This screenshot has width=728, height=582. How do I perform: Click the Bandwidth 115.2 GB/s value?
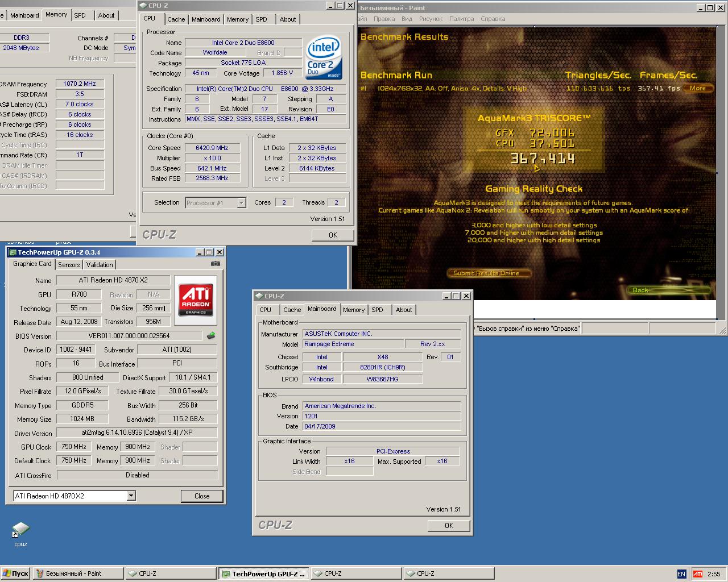point(188,419)
